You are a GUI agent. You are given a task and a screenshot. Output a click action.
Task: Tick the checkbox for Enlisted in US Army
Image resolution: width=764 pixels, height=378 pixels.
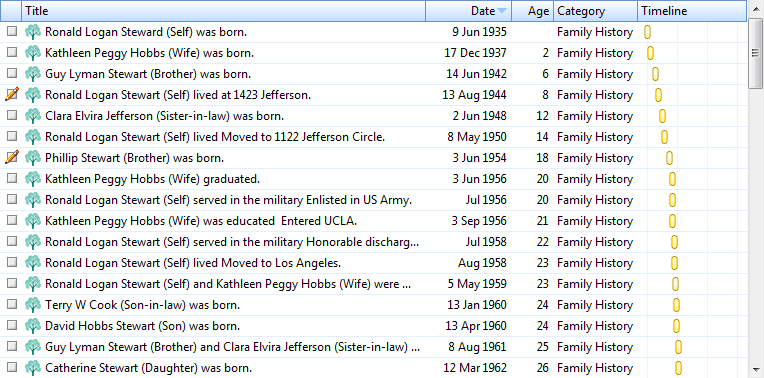click(x=12, y=199)
